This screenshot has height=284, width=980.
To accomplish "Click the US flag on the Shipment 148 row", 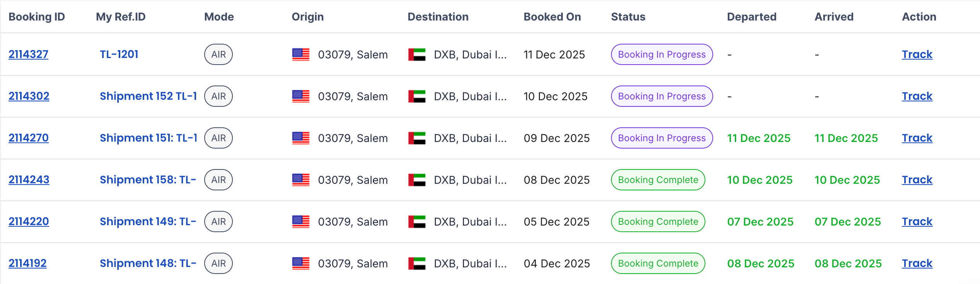I will (x=301, y=263).
